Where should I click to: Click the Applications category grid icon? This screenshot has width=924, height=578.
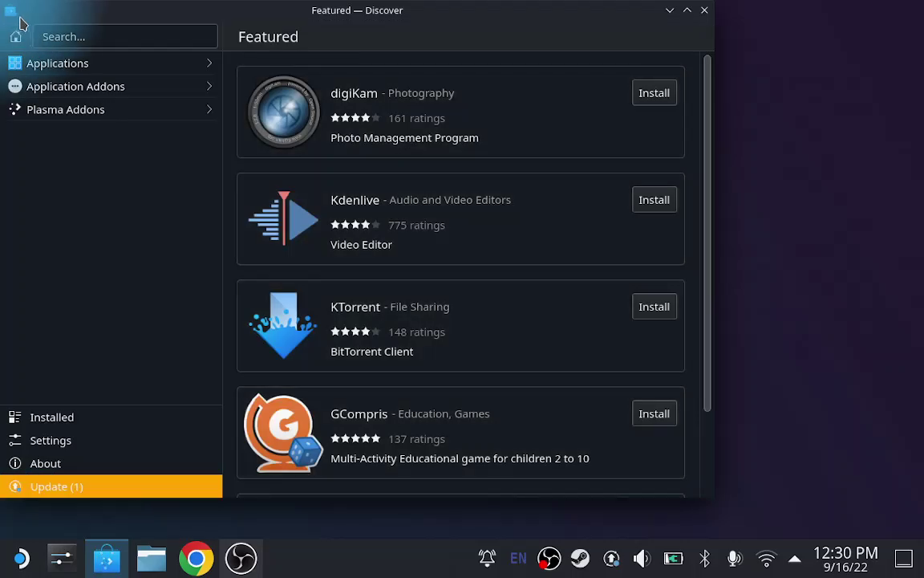[15, 63]
